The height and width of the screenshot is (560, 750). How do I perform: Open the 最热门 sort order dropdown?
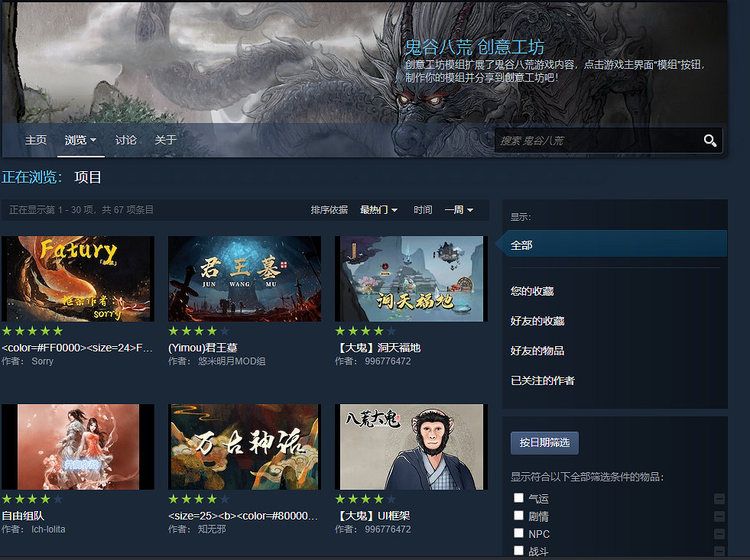(378, 210)
